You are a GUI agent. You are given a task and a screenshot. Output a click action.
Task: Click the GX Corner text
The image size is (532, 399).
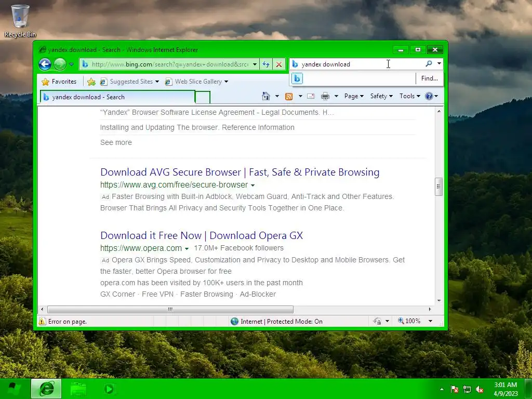pos(118,294)
